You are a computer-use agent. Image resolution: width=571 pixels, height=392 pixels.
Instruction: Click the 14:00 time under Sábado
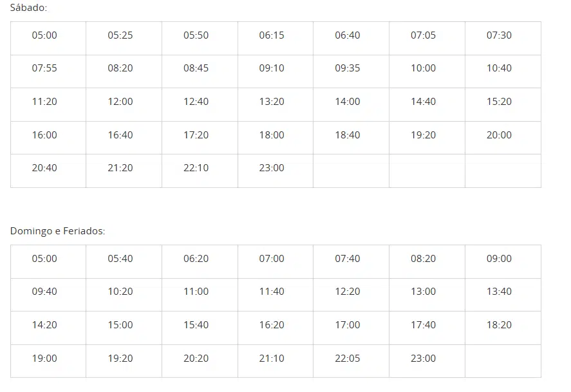[348, 102]
